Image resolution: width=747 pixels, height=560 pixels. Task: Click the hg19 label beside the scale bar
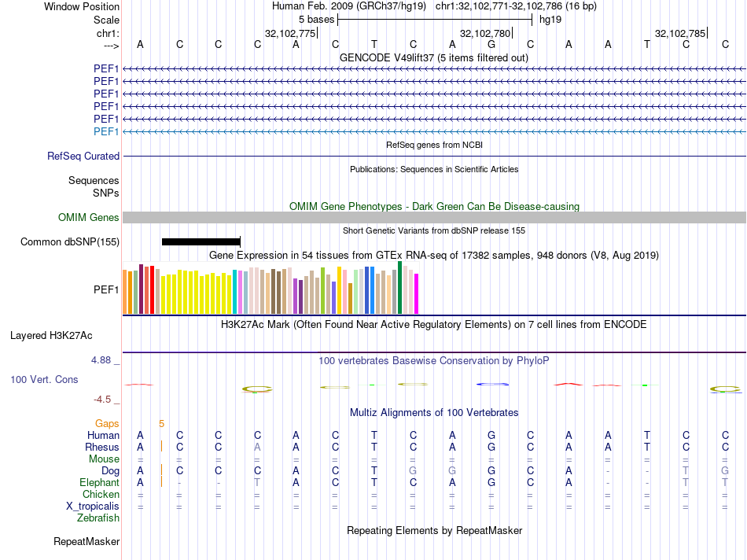(x=550, y=20)
